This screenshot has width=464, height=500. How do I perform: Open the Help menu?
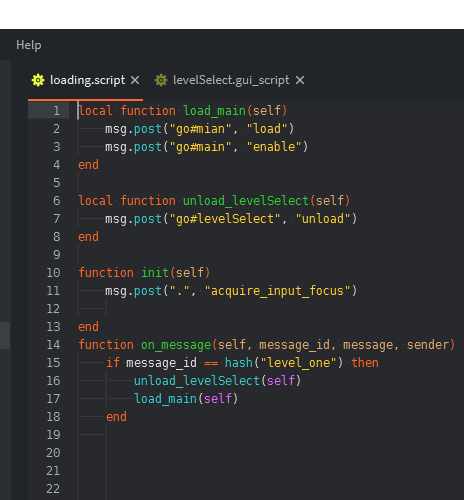[29, 45]
